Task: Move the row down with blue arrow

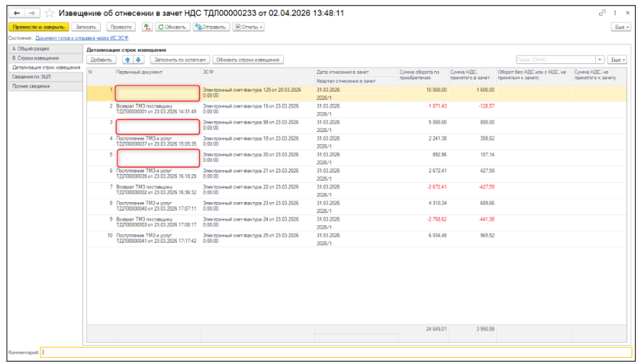Action: click(x=138, y=60)
